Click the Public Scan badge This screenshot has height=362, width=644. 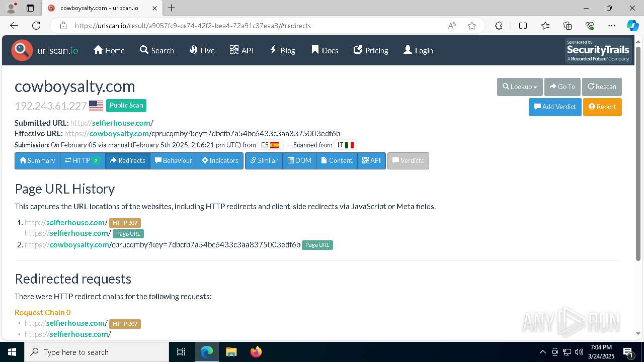point(126,105)
